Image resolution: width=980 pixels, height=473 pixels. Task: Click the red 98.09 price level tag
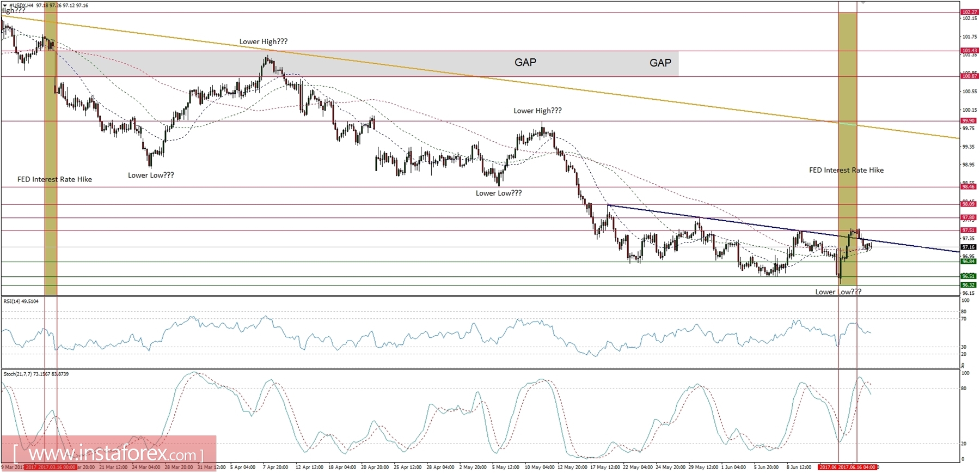[969, 204]
